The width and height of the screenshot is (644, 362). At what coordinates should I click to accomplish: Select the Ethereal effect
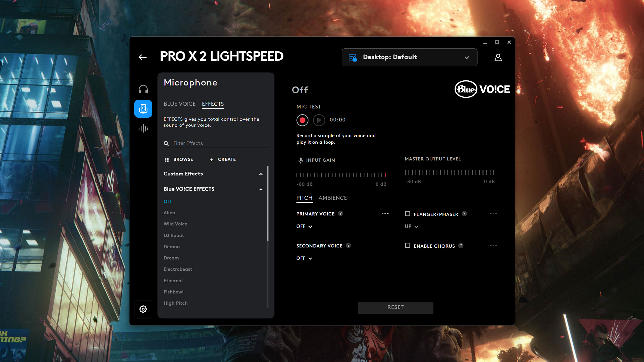click(x=173, y=281)
